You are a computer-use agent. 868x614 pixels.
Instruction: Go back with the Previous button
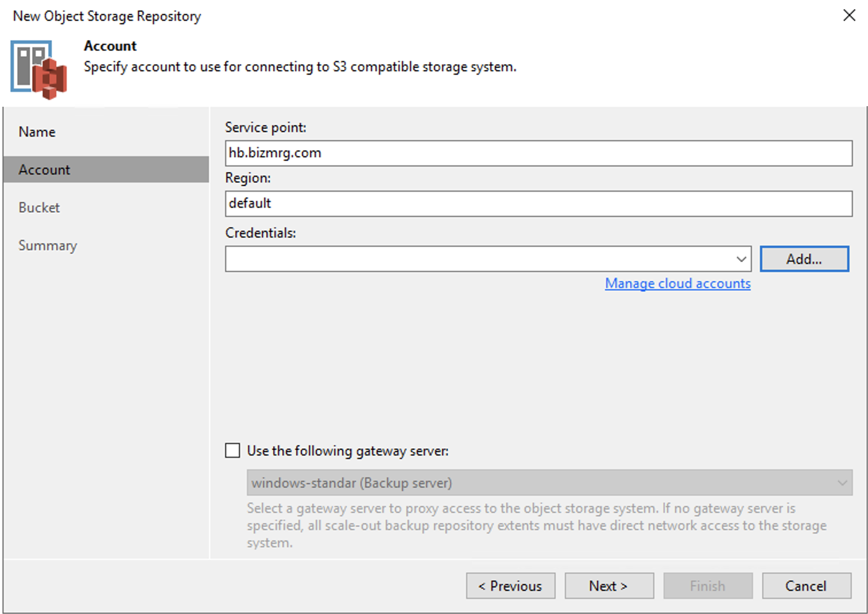click(x=511, y=586)
